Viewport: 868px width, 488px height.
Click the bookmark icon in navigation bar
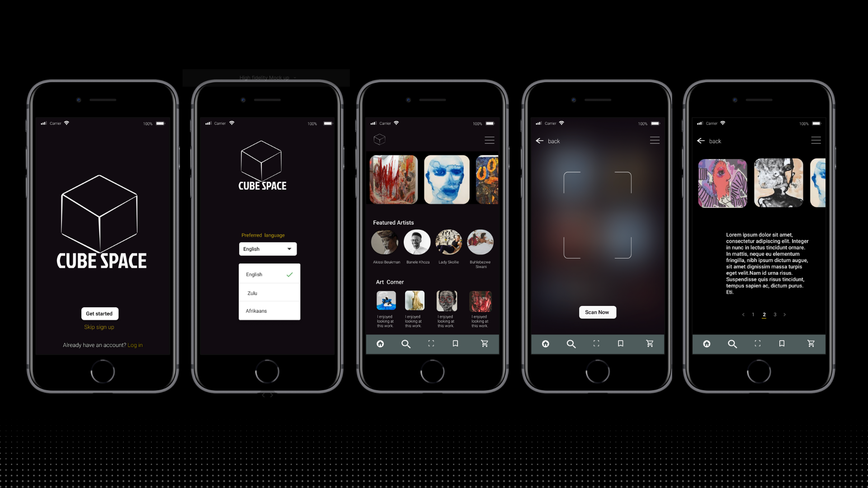pyautogui.click(x=457, y=343)
